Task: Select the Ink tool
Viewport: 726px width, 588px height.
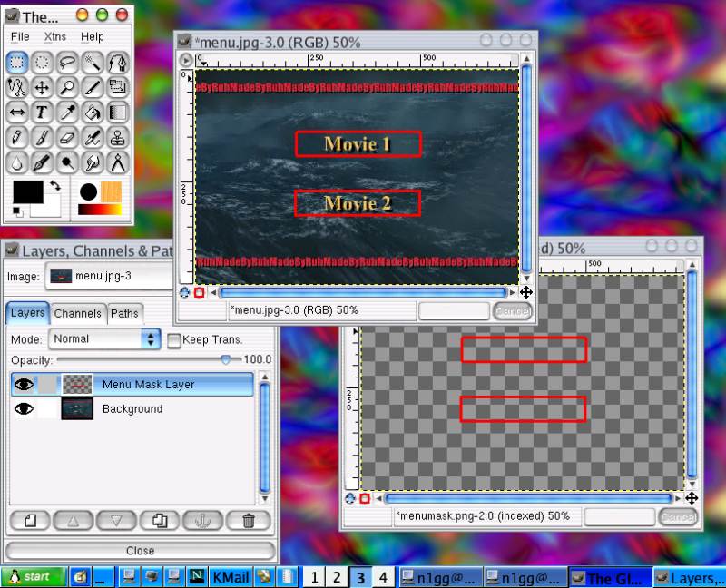Action: 42,162
